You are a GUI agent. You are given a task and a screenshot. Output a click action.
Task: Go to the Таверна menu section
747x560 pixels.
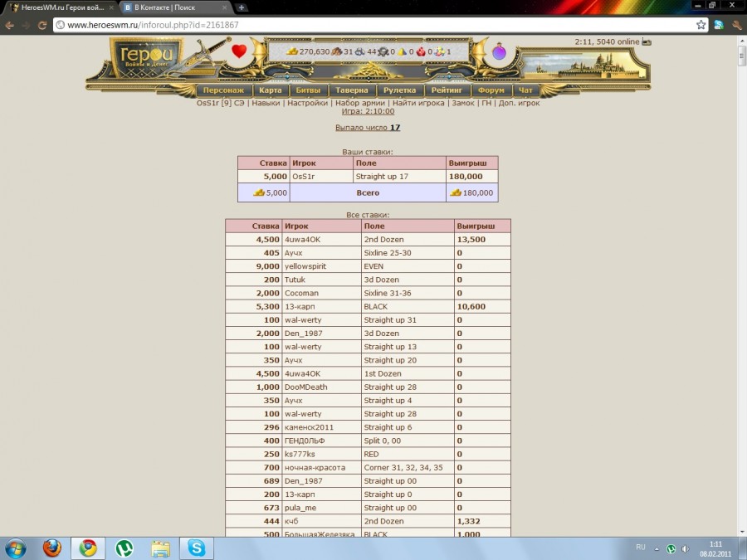pyautogui.click(x=352, y=90)
